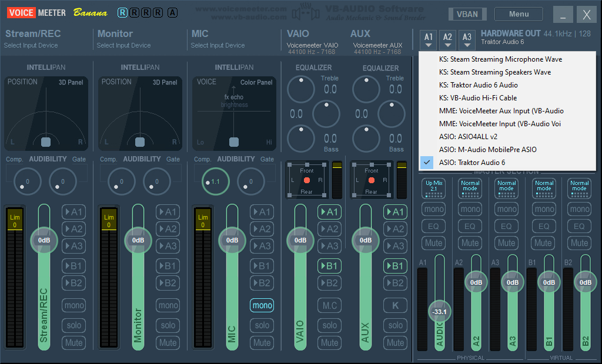Toggle M.C button on VAIO strip
This screenshot has height=364, width=602.
pyautogui.click(x=329, y=305)
